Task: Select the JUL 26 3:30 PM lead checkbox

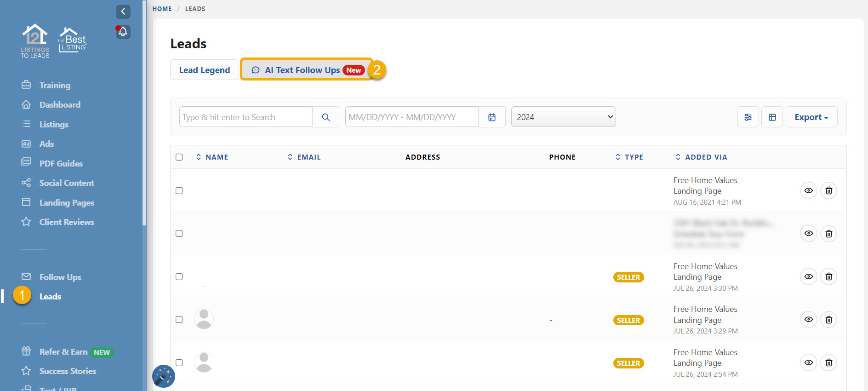Action: point(179,277)
